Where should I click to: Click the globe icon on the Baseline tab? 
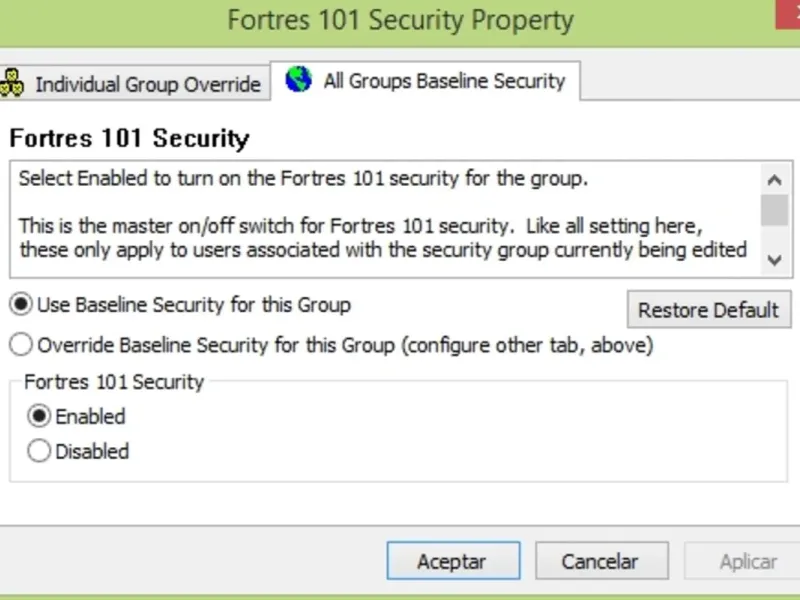[x=298, y=80]
